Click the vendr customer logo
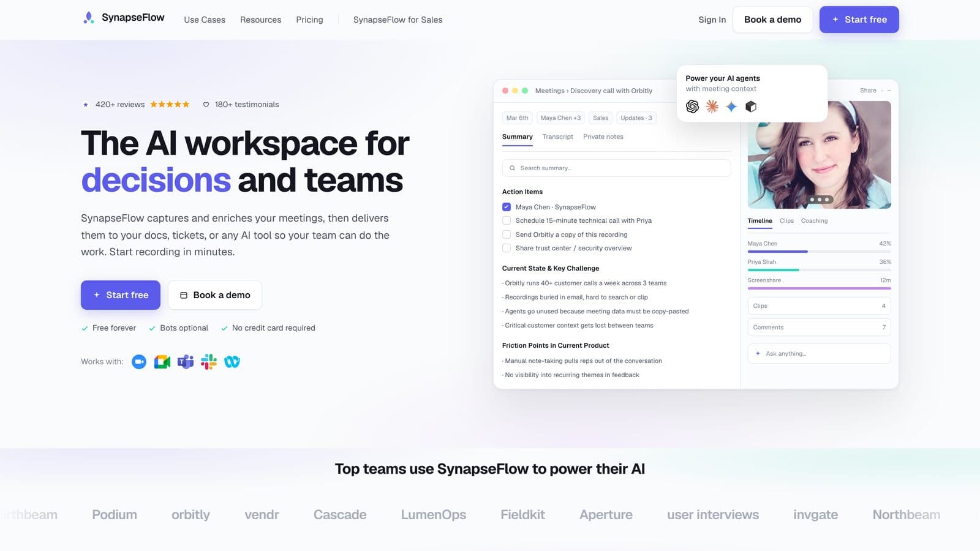 pos(262,515)
